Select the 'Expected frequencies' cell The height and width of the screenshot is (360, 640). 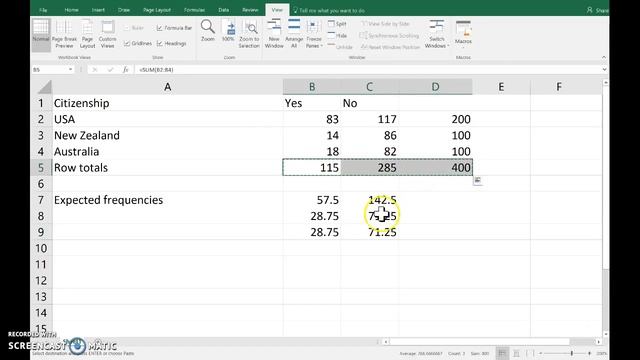[168, 200]
